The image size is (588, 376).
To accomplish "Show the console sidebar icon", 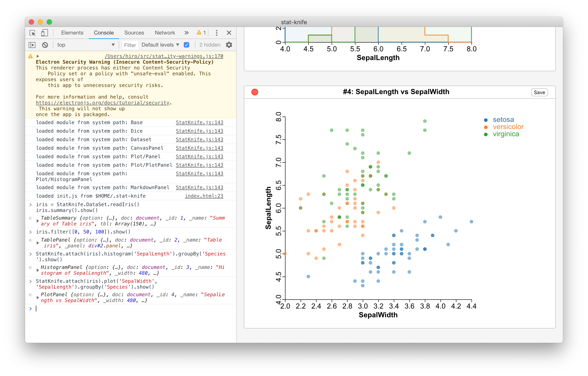I will coord(32,45).
